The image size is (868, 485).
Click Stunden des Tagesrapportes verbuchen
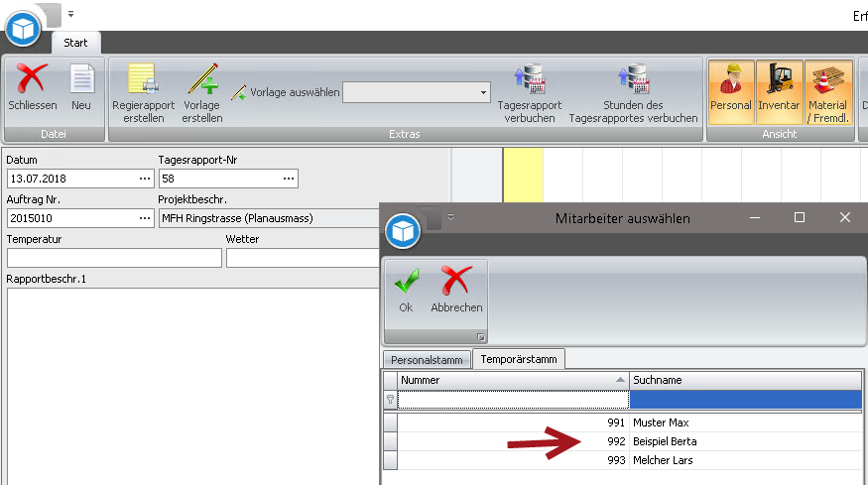(633, 94)
